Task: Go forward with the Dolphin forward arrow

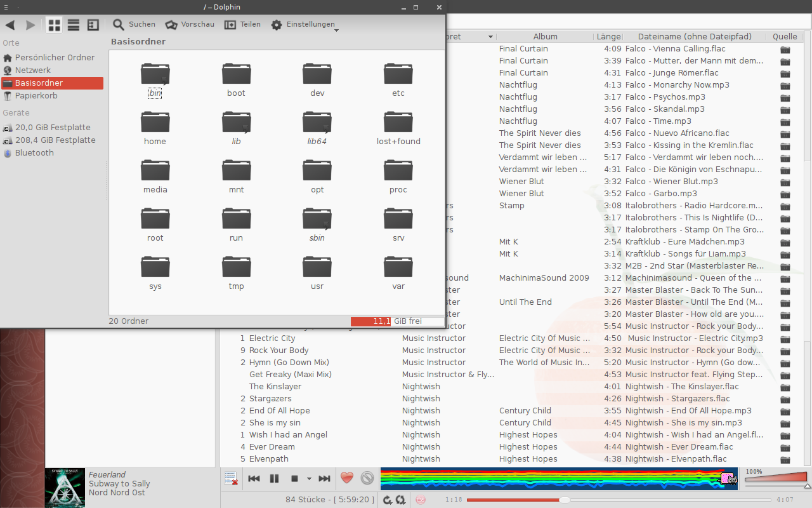Action: click(30, 25)
